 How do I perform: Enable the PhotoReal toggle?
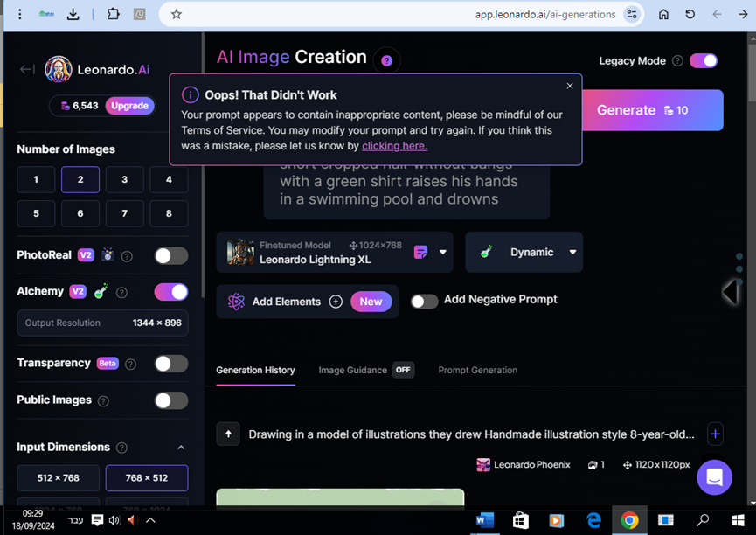click(x=171, y=255)
